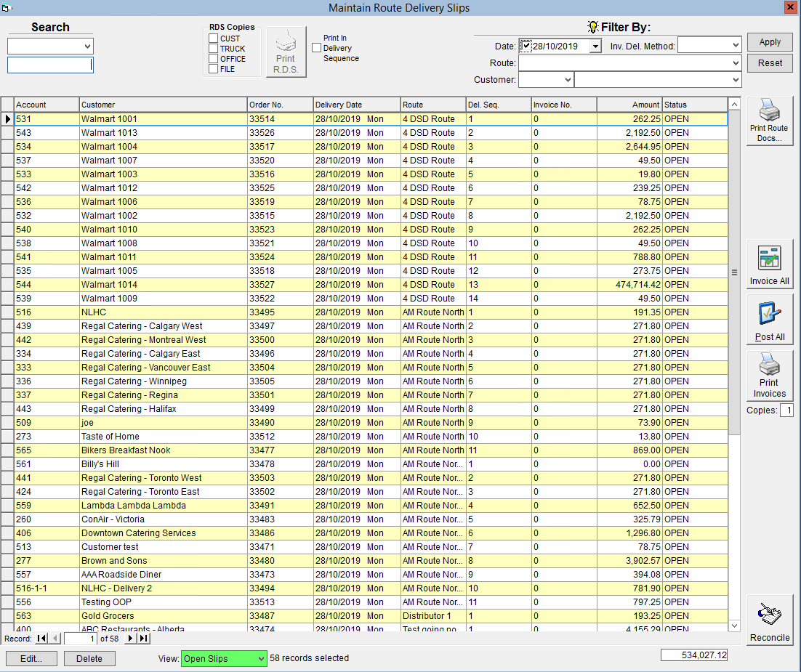This screenshot has width=801, height=672.
Task: Click the Search text input field
Action: click(50, 65)
